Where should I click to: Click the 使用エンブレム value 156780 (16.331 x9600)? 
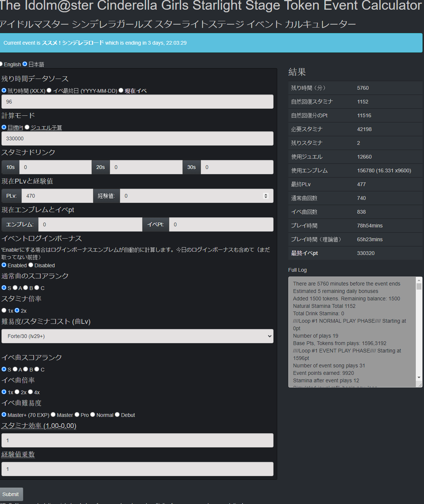click(x=384, y=170)
